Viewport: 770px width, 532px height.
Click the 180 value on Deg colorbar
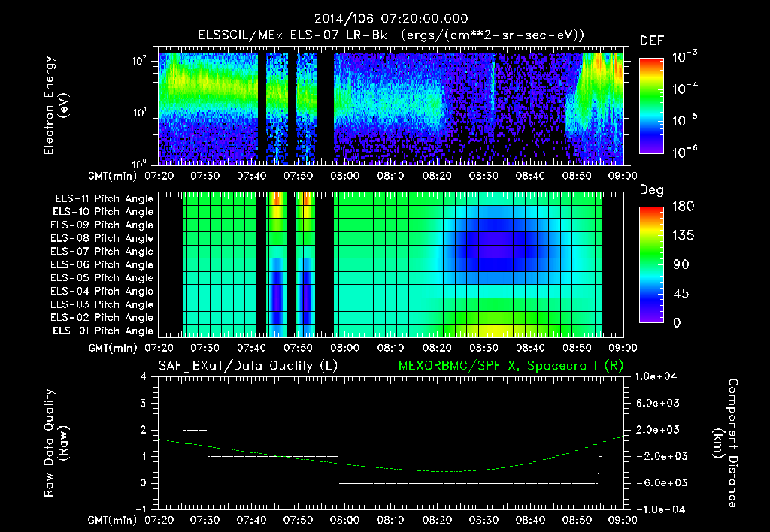tap(683, 207)
